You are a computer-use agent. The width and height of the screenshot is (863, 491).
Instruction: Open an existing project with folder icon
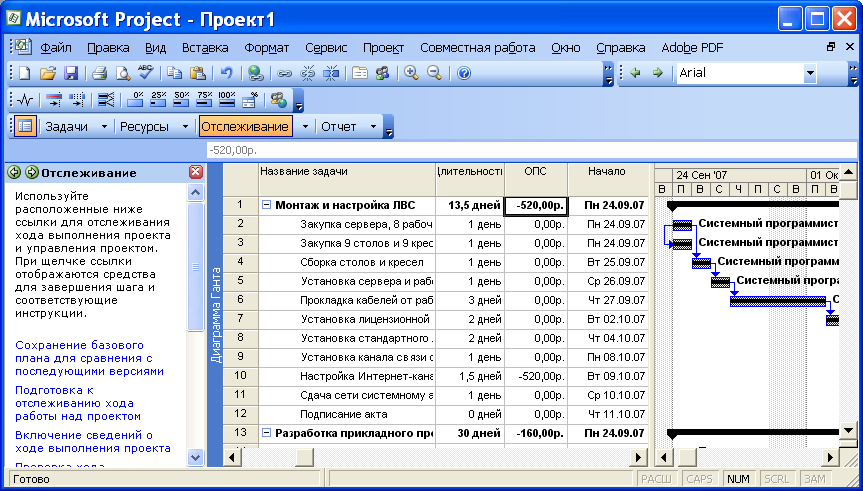point(48,73)
